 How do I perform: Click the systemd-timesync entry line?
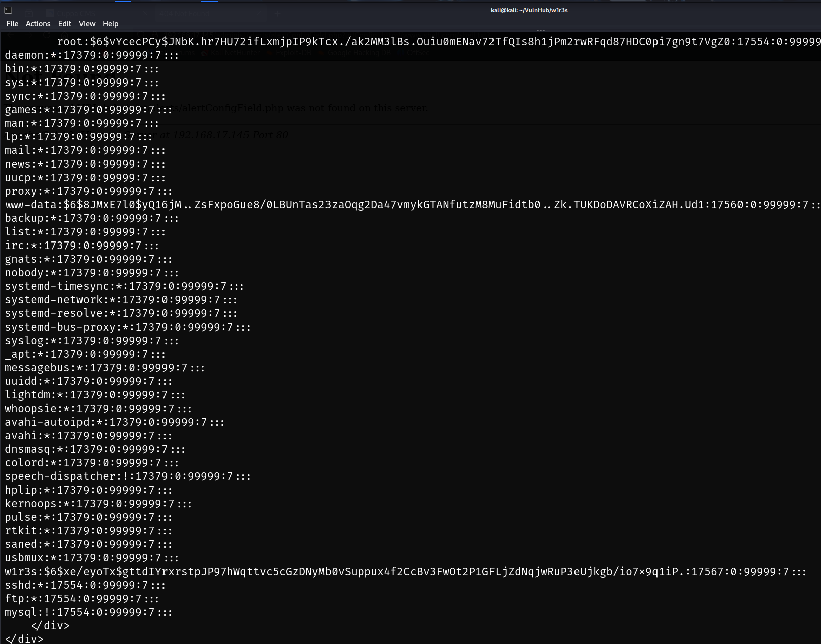pos(124,286)
